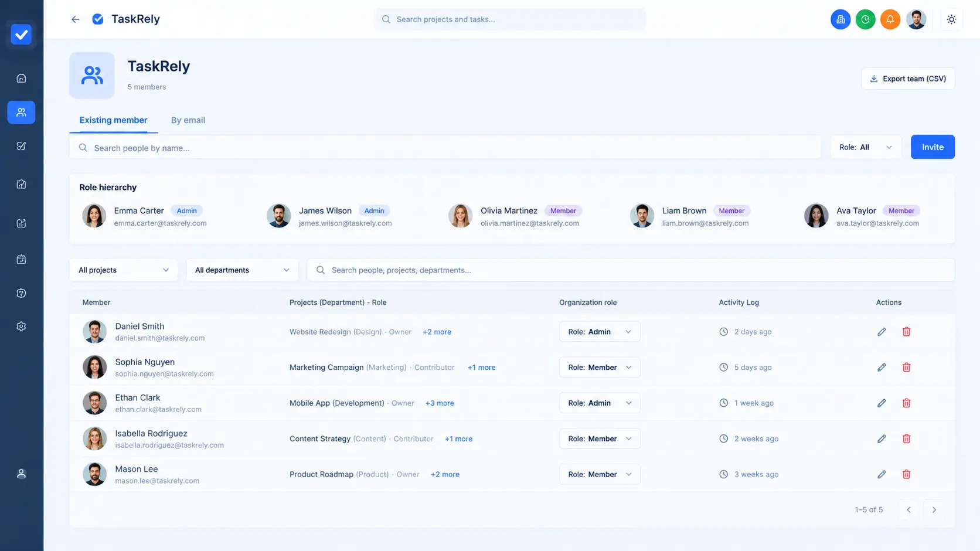Edit Isabella Rodriguez with pencil icon
This screenshot has width=980, height=551.
[882, 439]
